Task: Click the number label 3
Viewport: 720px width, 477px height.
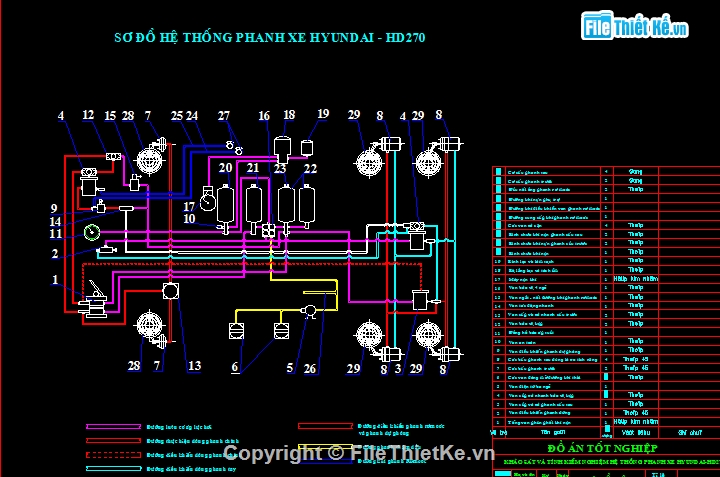Action: coord(398,368)
